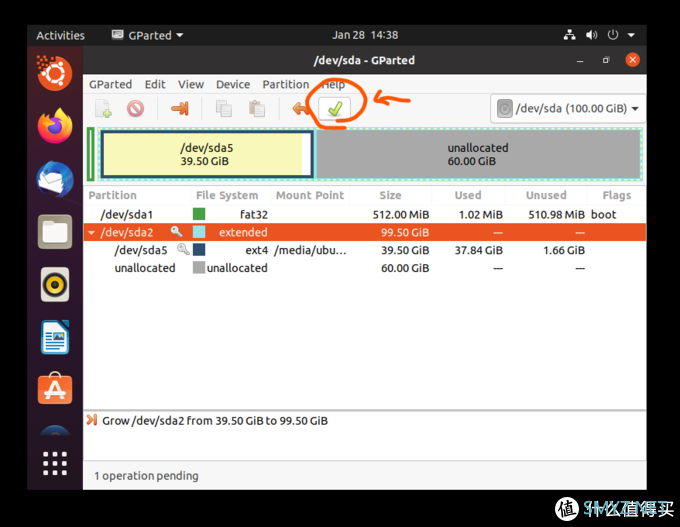Select the unallocated 60.00 GiB block in disk map
Viewport: 680px width, 527px height.
tap(478, 154)
